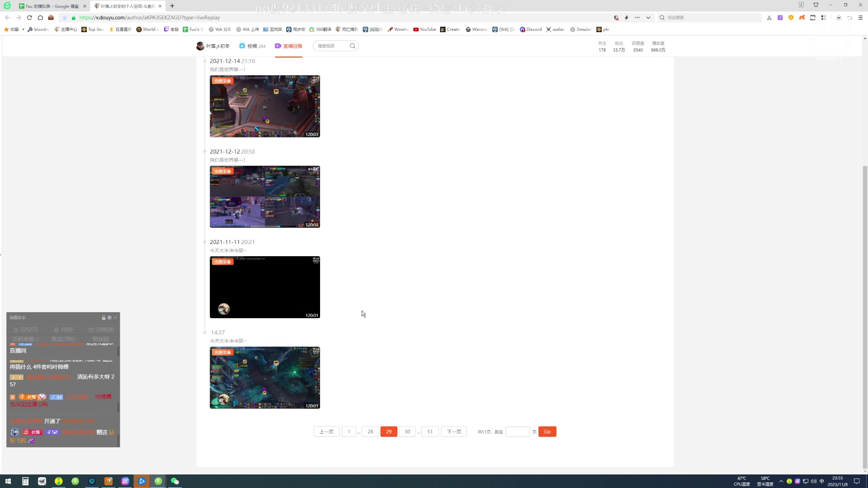This screenshot has width=868, height=488.
Task: Jump to last page 51
Action: pyautogui.click(x=430, y=432)
